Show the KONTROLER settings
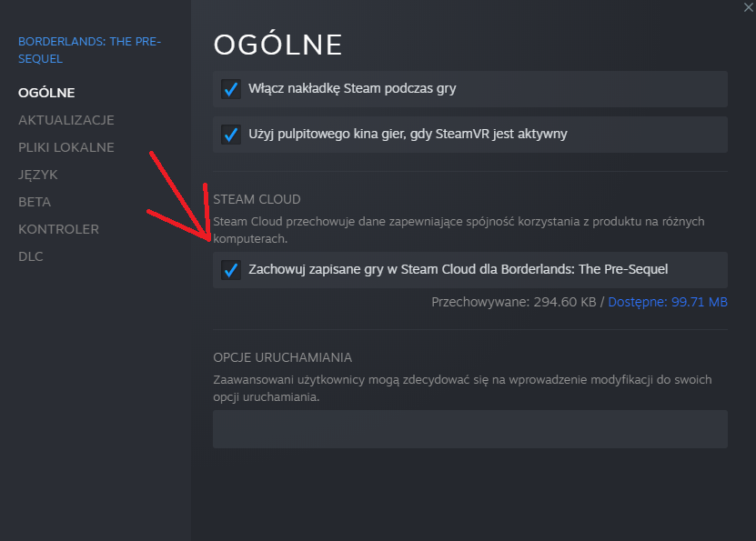 tap(59, 229)
